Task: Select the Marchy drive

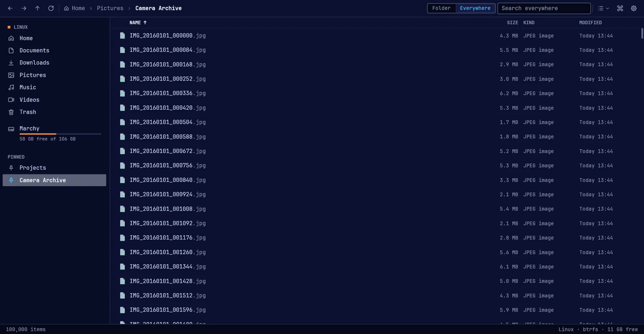Action: 54,133
